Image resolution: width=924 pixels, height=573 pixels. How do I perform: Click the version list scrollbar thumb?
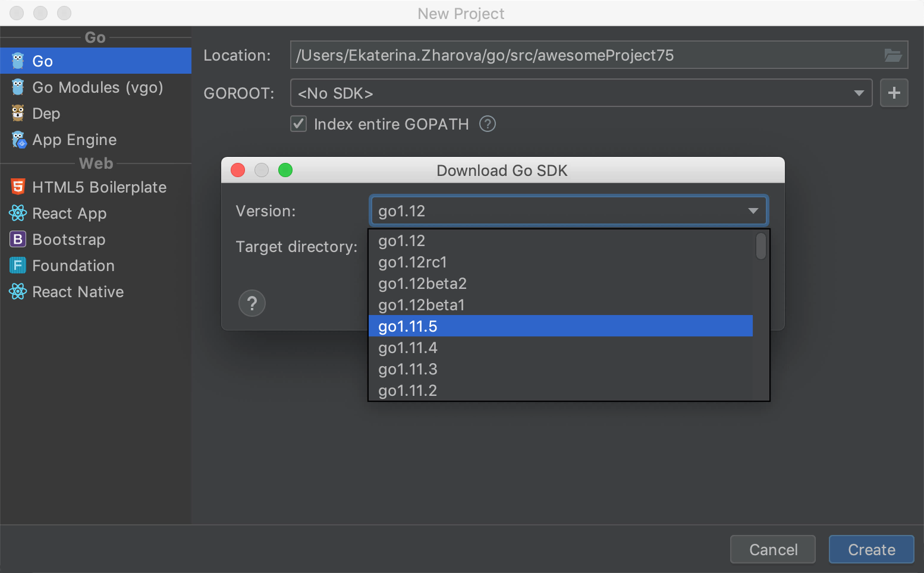(x=760, y=246)
